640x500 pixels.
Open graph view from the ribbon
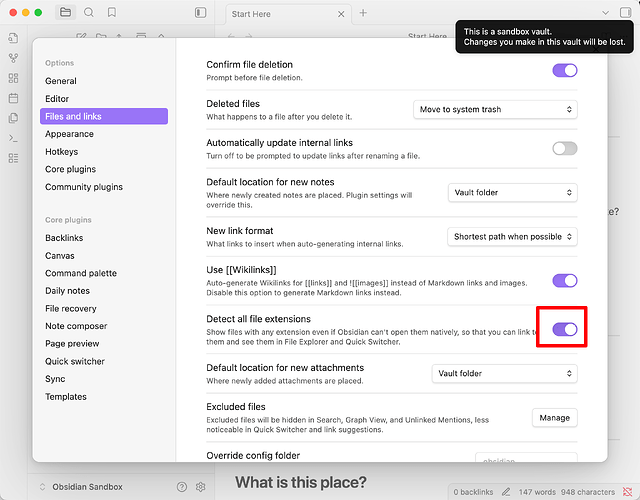point(14,58)
